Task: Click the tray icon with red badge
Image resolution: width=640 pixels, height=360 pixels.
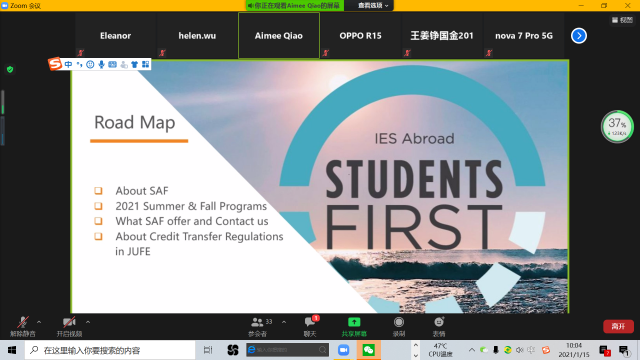Action: click(x=605, y=350)
